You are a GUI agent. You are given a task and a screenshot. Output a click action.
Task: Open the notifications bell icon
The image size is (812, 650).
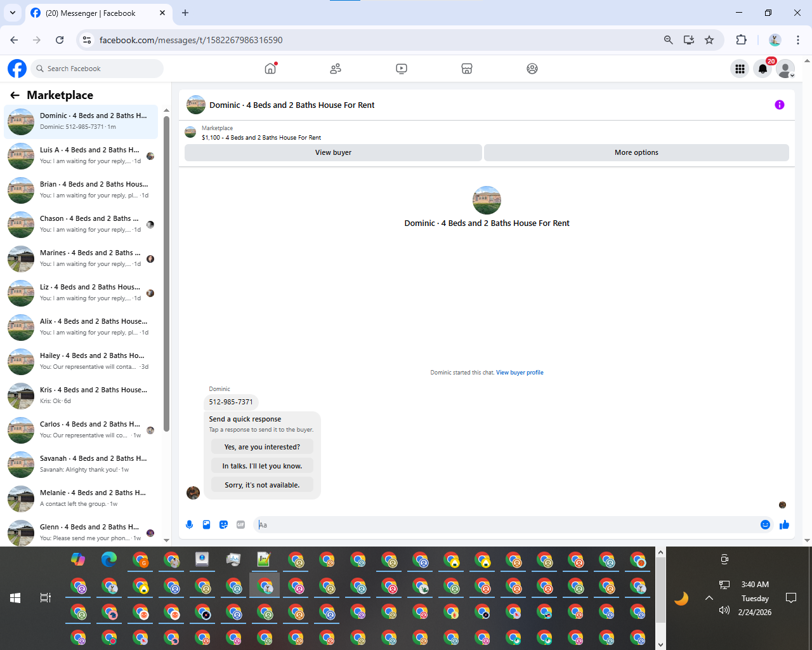763,69
